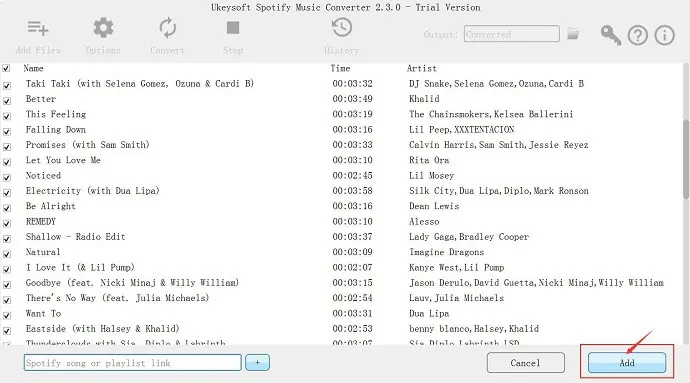
Task: Open the History clock icon
Action: (x=342, y=28)
